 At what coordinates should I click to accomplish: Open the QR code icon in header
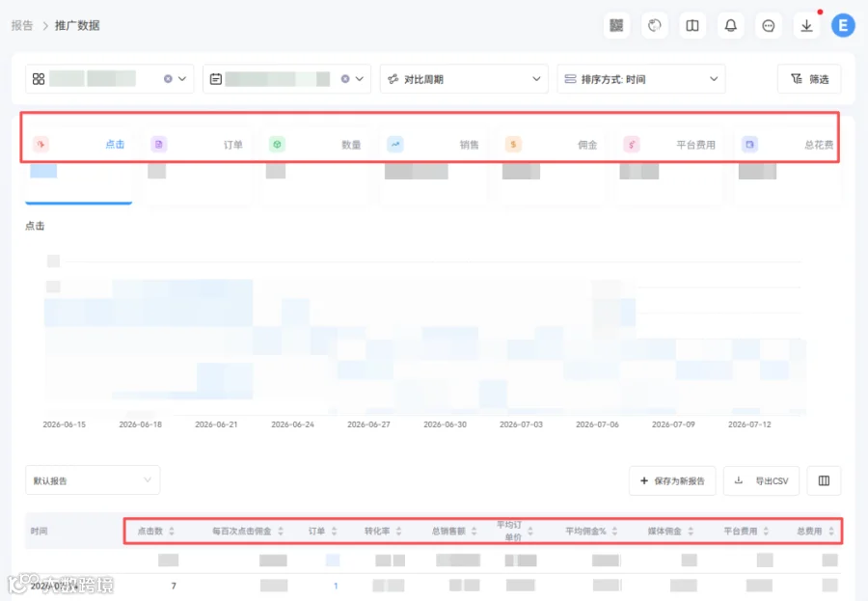click(616, 25)
